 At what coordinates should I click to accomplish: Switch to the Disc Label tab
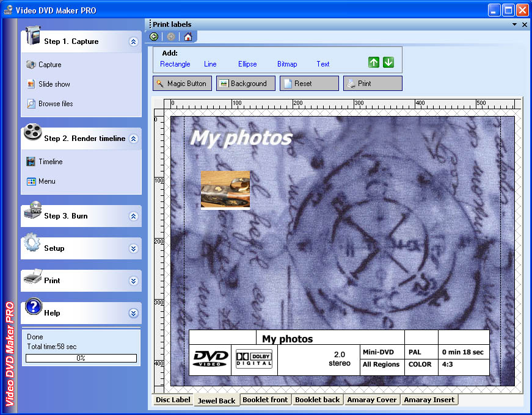click(x=172, y=400)
